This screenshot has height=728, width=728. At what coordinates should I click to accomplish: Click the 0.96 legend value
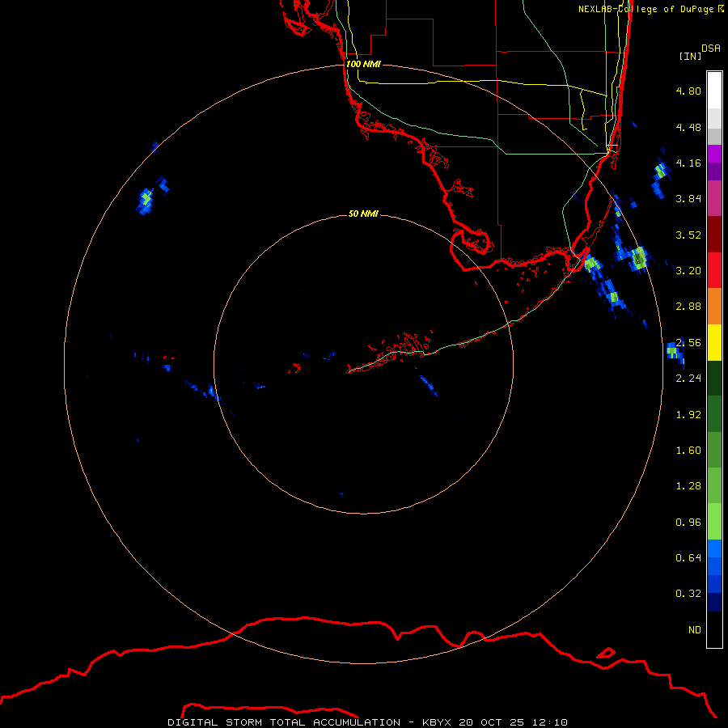688,523
